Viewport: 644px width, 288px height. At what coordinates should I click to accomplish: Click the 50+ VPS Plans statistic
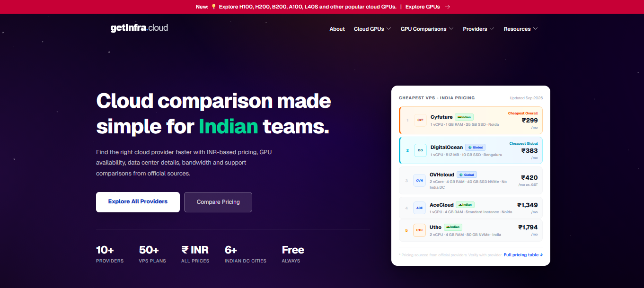(152, 254)
